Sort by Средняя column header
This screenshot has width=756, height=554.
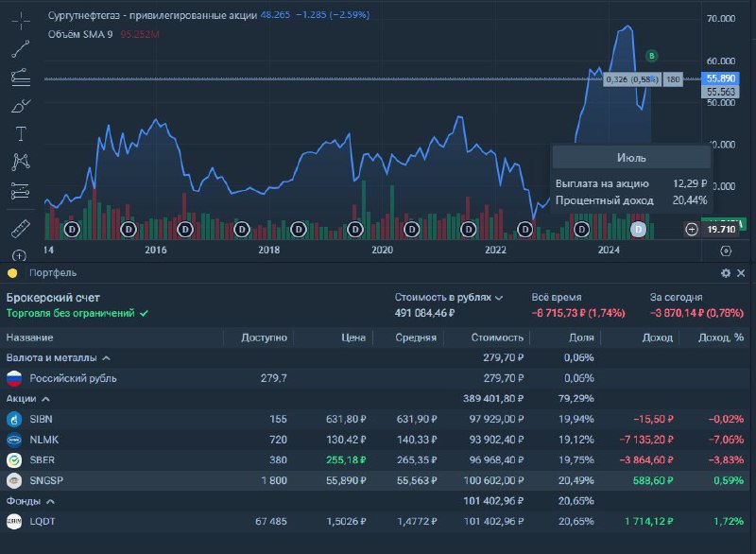(416, 338)
